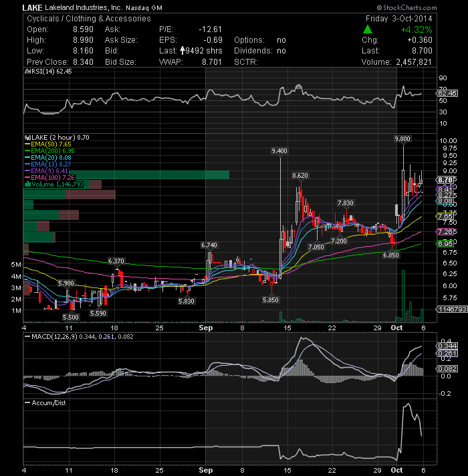Click the 5M volume scale label
Screen dimensions: 468x476
pos(16,265)
